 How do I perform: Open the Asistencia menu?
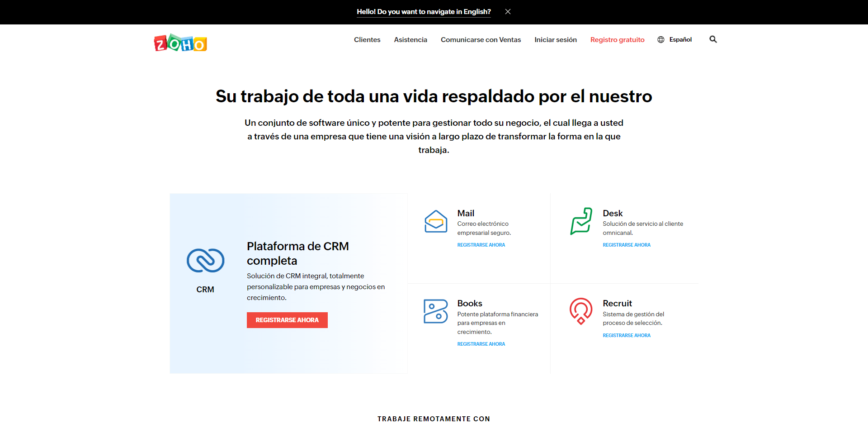pyautogui.click(x=410, y=40)
